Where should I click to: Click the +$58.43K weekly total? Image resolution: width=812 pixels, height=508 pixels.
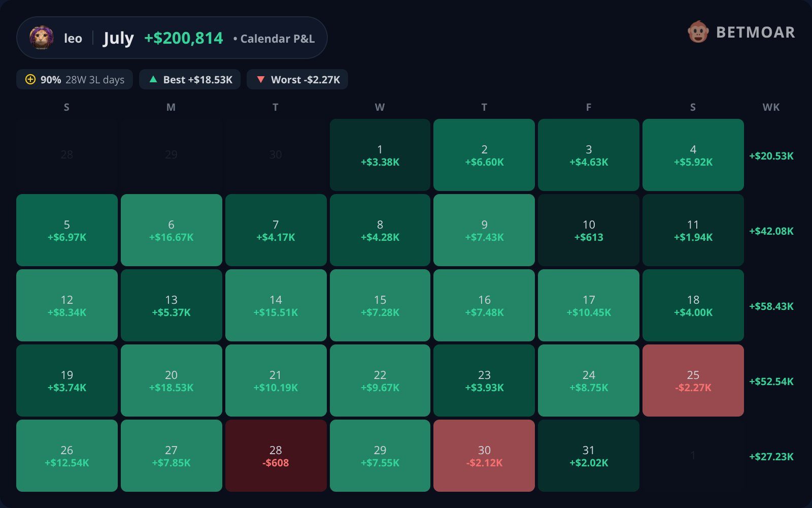771,306
